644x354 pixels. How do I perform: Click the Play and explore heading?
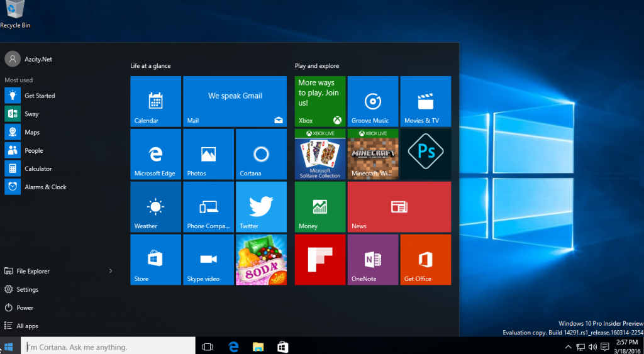(317, 66)
